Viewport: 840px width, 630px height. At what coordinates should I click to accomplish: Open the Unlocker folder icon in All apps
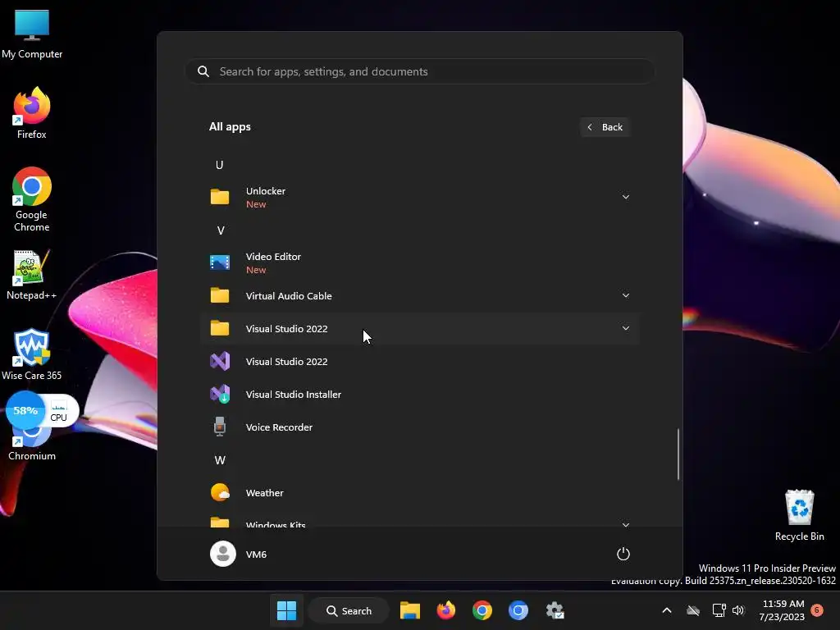tap(220, 197)
